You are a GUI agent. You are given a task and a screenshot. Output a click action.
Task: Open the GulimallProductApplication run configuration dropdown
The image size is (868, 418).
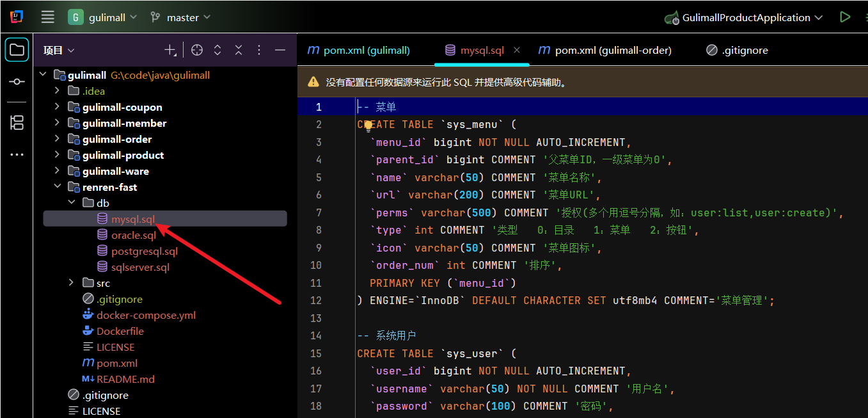744,17
